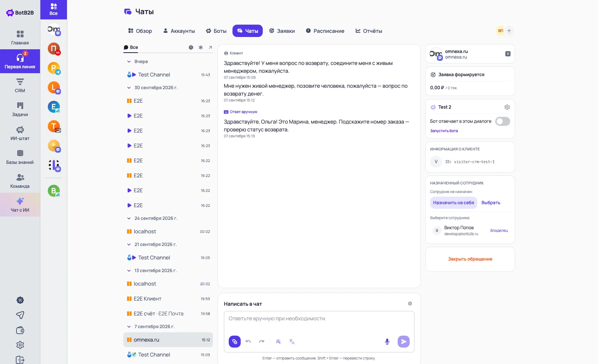Open the wallet icon in left sidebar
This screenshot has height=364, width=598.
(20, 330)
